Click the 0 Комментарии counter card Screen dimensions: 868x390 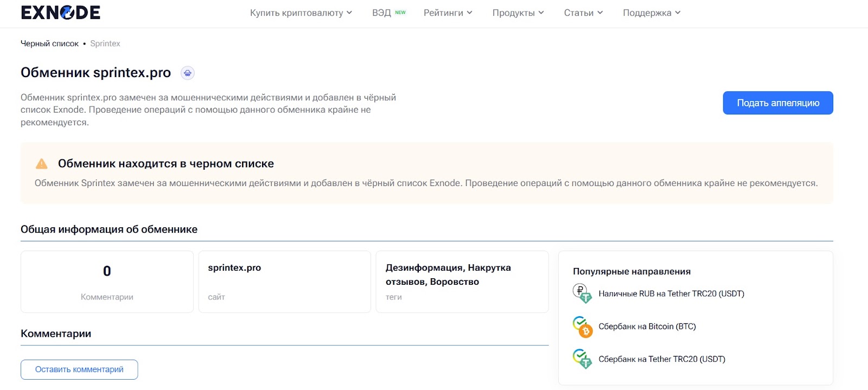107,282
